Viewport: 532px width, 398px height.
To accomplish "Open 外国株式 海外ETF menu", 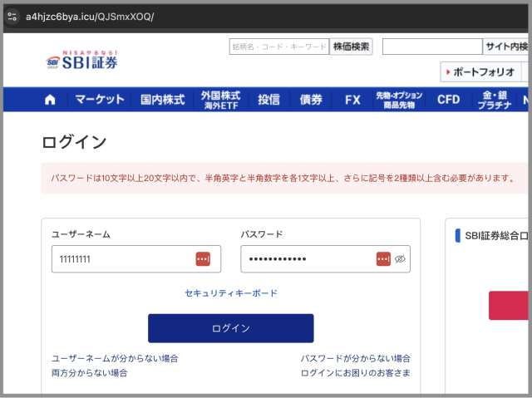I will pyautogui.click(x=220, y=100).
